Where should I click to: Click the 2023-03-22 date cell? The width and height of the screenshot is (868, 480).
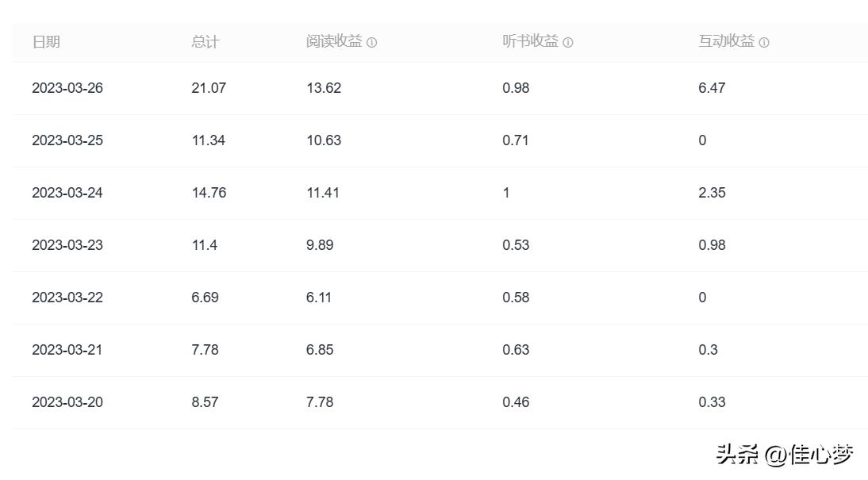67,298
